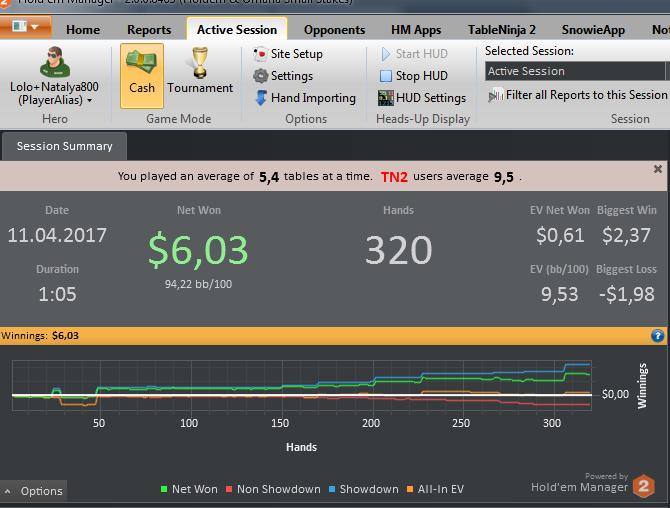The width and height of the screenshot is (670, 508).
Task: Click the Net Won value $6,03
Action: click(x=198, y=250)
